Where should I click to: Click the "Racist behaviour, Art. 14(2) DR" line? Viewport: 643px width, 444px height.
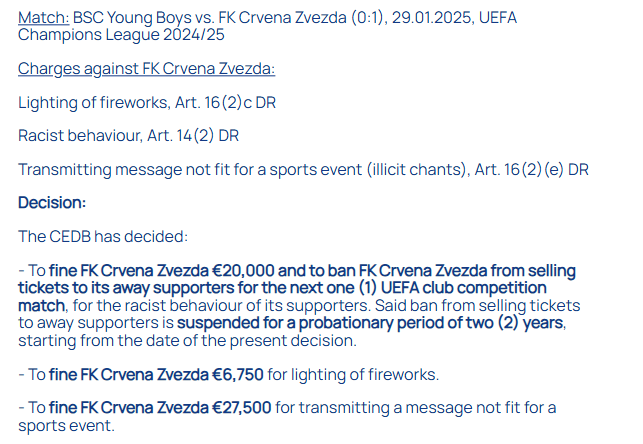point(128,136)
